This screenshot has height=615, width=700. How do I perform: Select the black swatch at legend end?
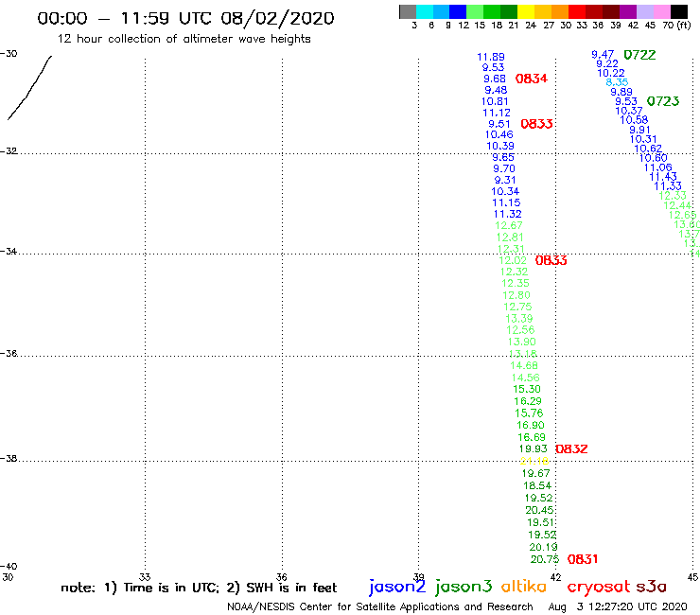point(678,11)
